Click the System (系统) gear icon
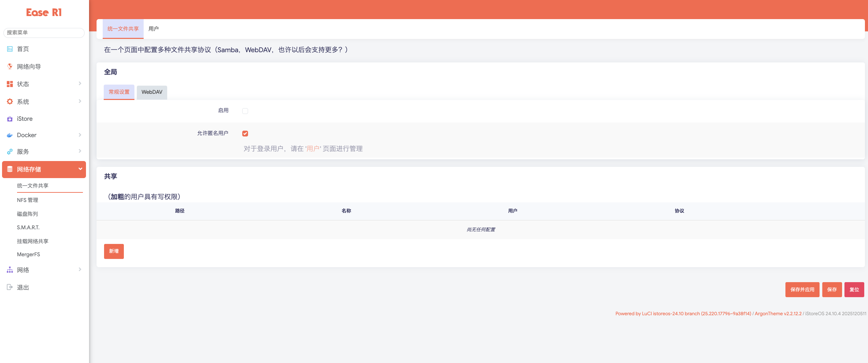 click(10, 102)
